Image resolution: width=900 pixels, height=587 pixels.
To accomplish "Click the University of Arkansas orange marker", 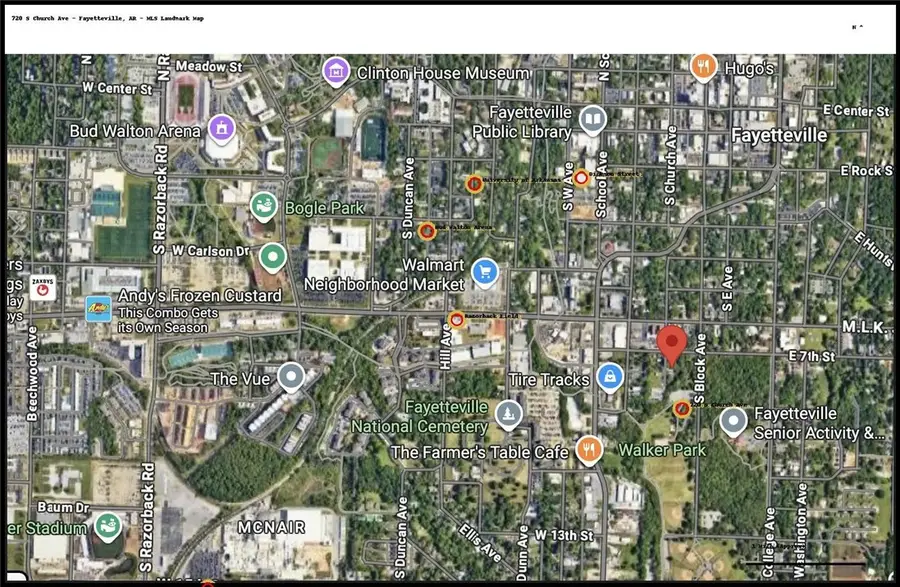I will tap(475, 183).
